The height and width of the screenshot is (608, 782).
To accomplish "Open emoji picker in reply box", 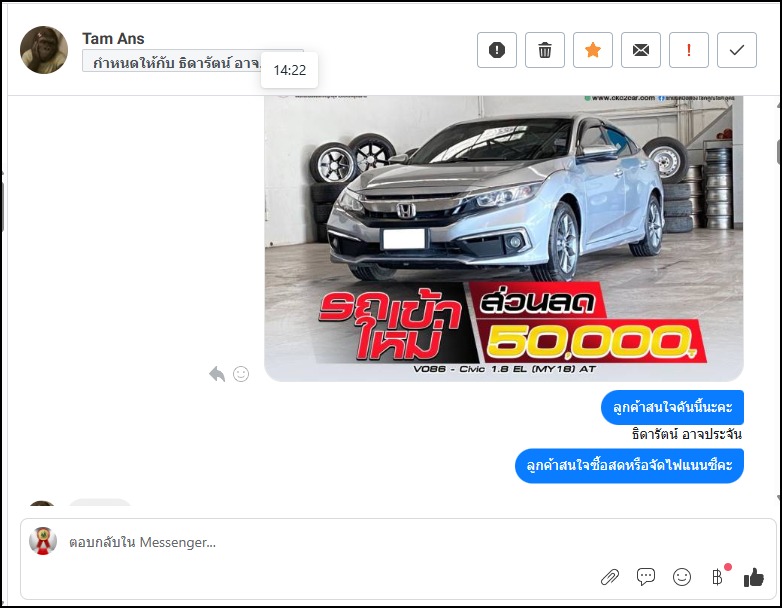I will point(682,577).
